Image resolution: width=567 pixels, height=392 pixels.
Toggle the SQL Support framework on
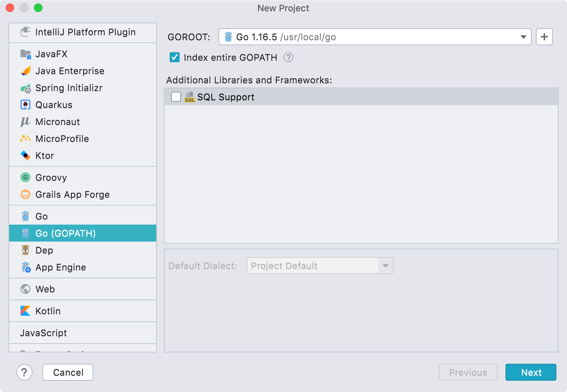[176, 97]
